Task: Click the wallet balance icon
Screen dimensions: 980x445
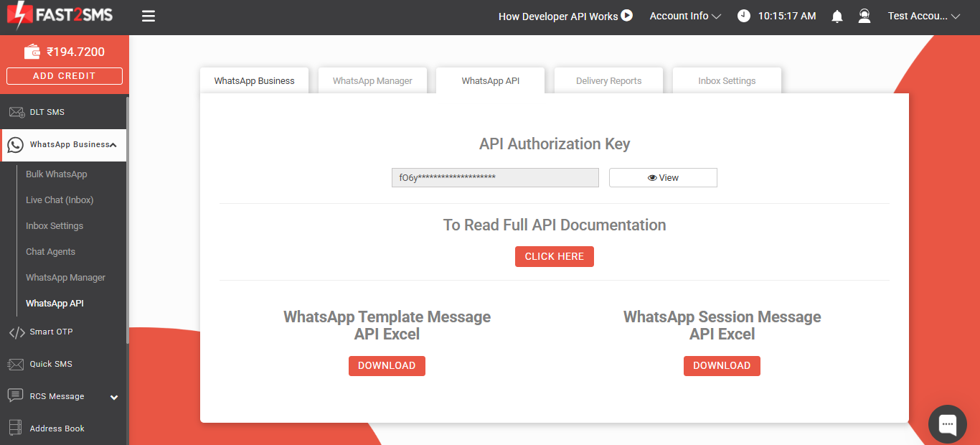Action: (x=32, y=52)
